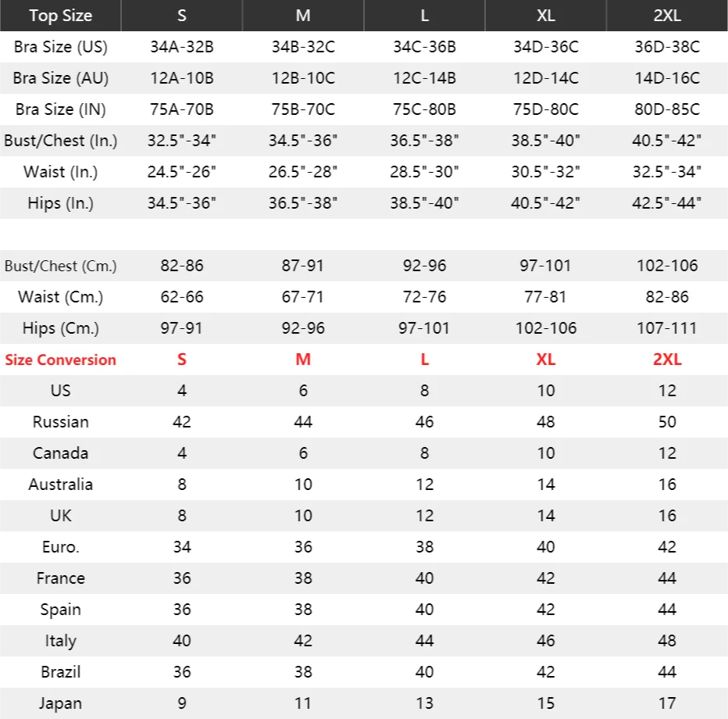Select the red M size conversion header

click(x=303, y=359)
